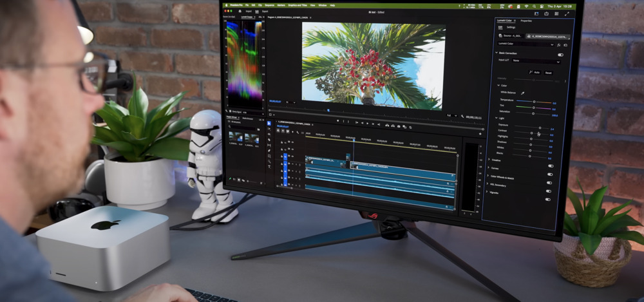Select the Selection tool in the timeline toolbar
The width and height of the screenshot is (644, 302).
270,123
